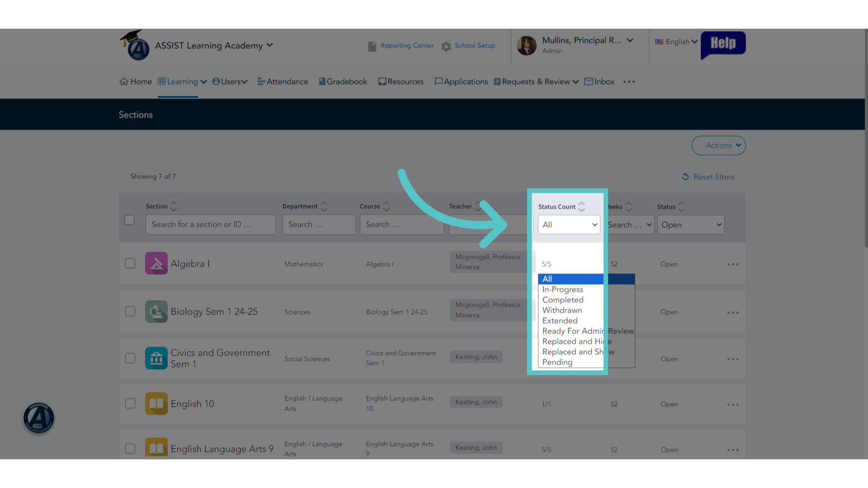Image resolution: width=868 pixels, height=488 pixels.
Task: Open the Reporting Center link
Action: click(407, 46)
